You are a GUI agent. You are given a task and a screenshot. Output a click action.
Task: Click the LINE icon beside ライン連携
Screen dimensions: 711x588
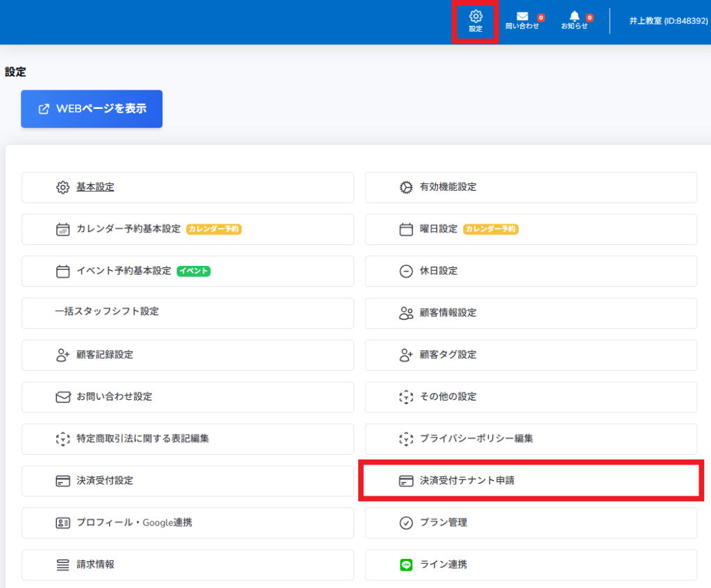(406, 565)
